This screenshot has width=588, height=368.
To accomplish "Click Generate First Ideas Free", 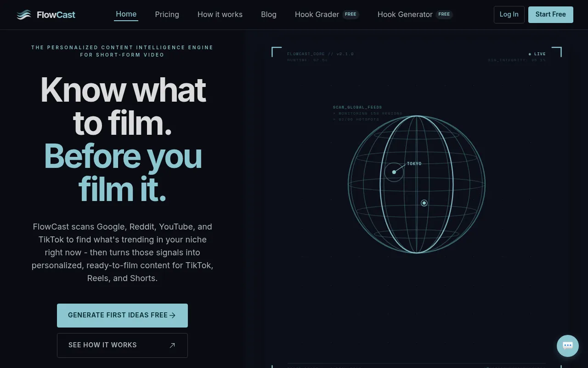I will click(x=122, y=316).
